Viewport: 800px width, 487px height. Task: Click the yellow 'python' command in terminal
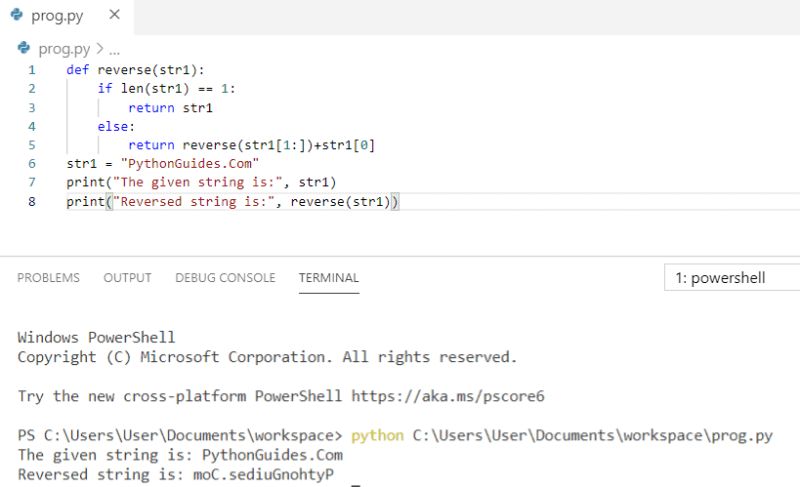point(377,435)
